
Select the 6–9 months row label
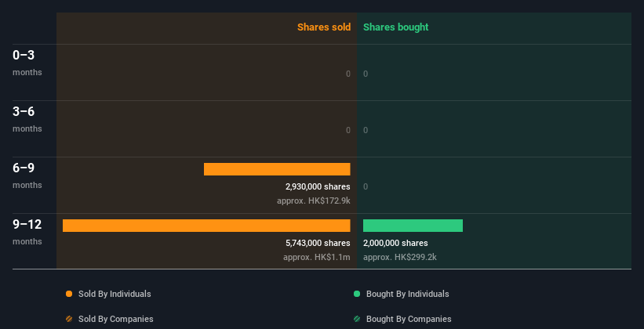(x=27, y=175)
